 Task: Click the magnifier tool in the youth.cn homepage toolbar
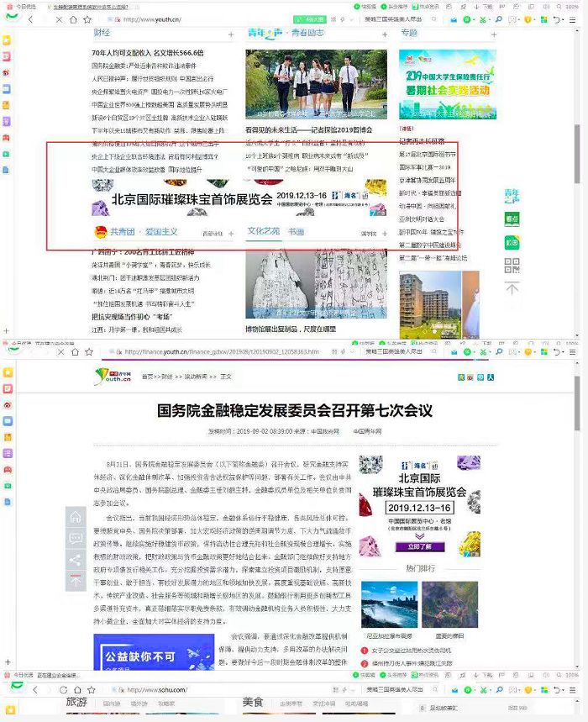coord(499,20)
